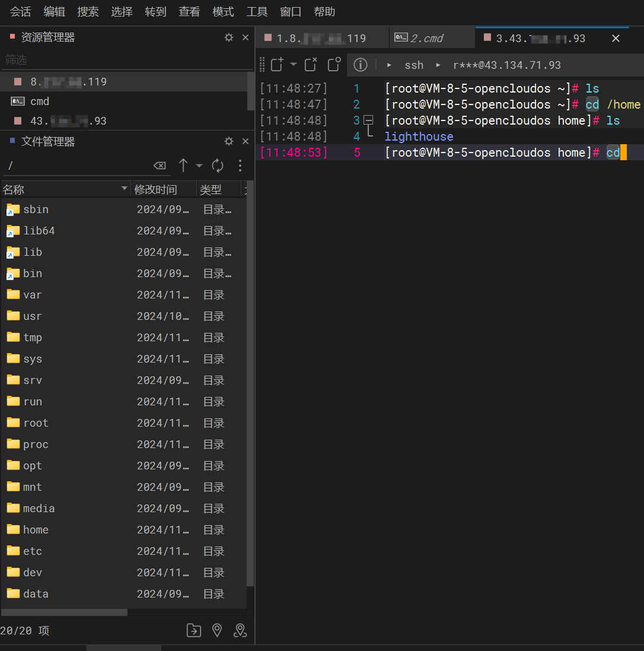Click lighthouse output in terminal
Screen dimensions: 644x651
[419, 136]
